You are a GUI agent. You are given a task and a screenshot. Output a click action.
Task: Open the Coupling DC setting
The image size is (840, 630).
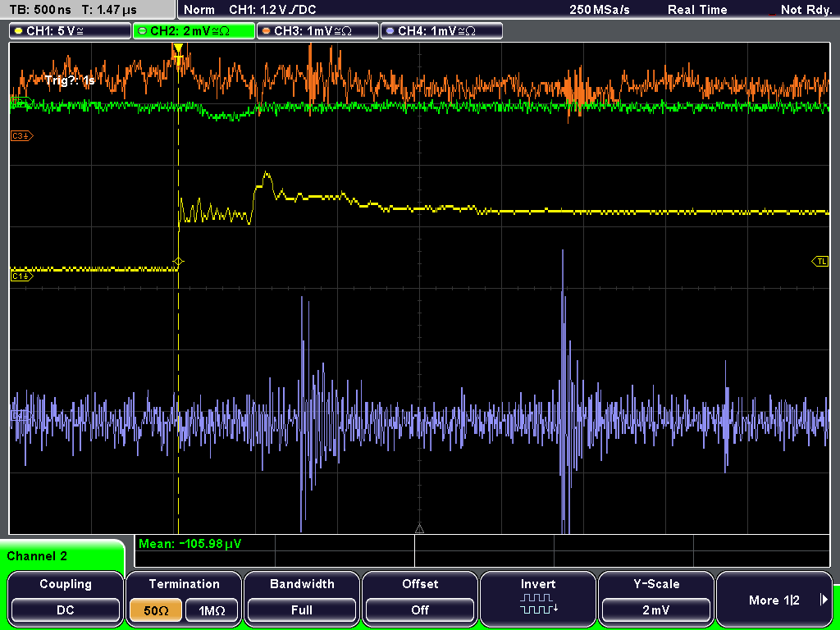[x=66, y=598]
